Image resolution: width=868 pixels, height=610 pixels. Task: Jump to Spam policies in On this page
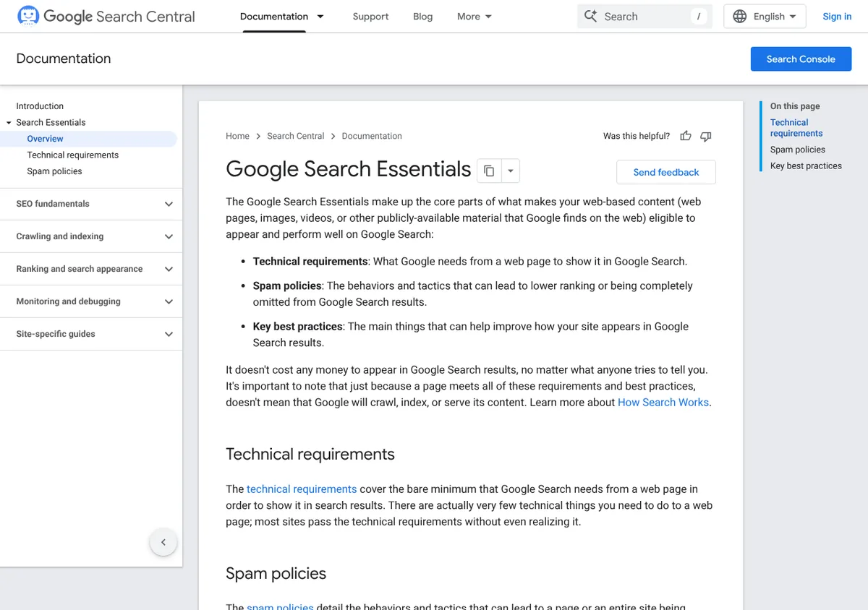797,150
